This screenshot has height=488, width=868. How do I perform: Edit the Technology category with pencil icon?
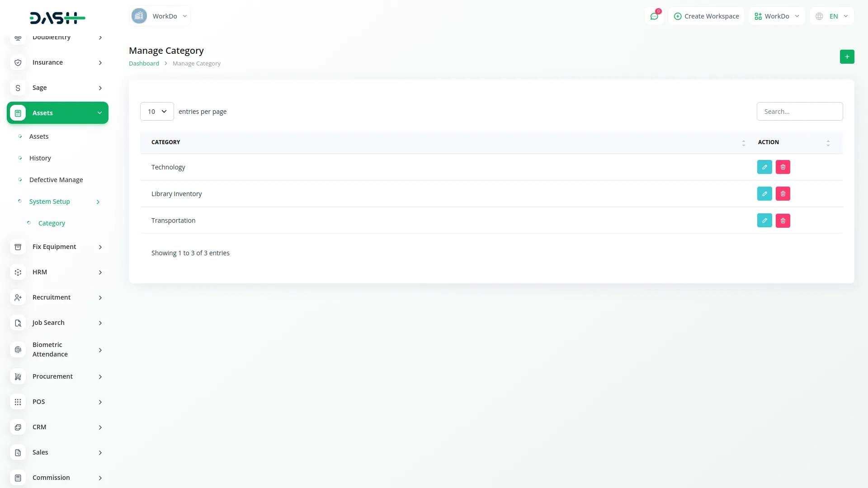pos(764,167)
